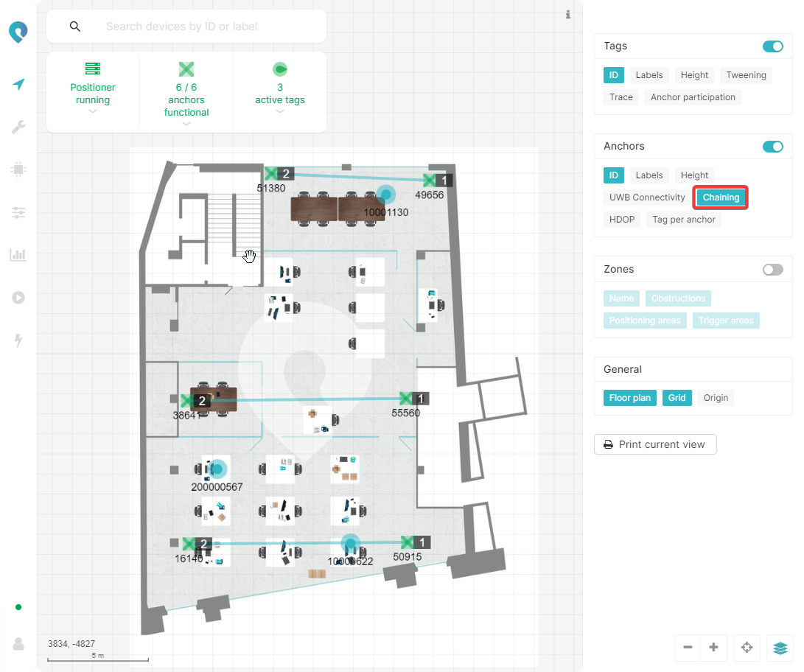Click the layers icon button
Viewport: 804px width, 672px height.
[780, 648]
